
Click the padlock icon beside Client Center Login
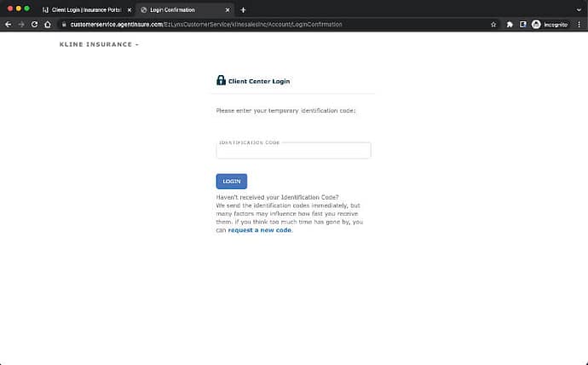pos(221,81)
